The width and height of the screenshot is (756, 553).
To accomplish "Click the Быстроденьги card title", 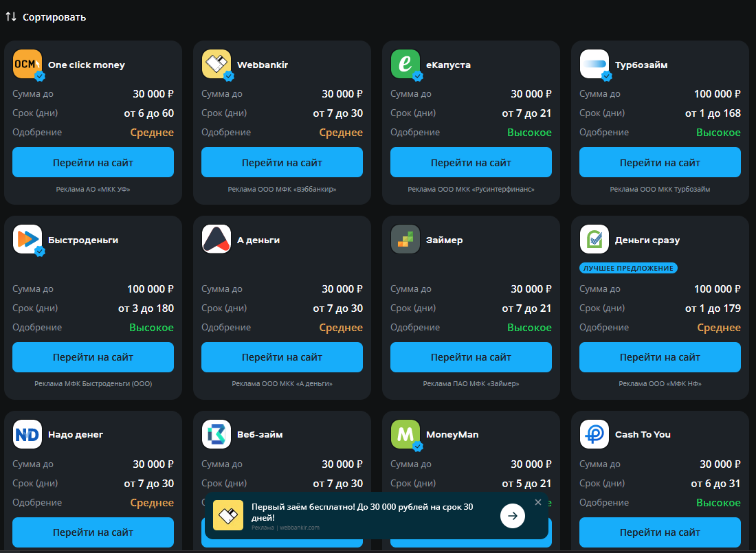I will coord(83,240).
